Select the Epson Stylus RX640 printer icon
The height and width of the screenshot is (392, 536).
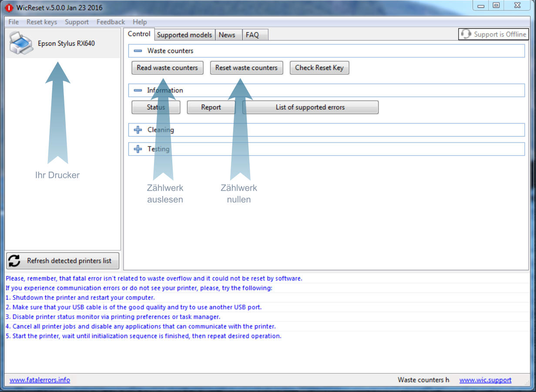pos(21,43)
